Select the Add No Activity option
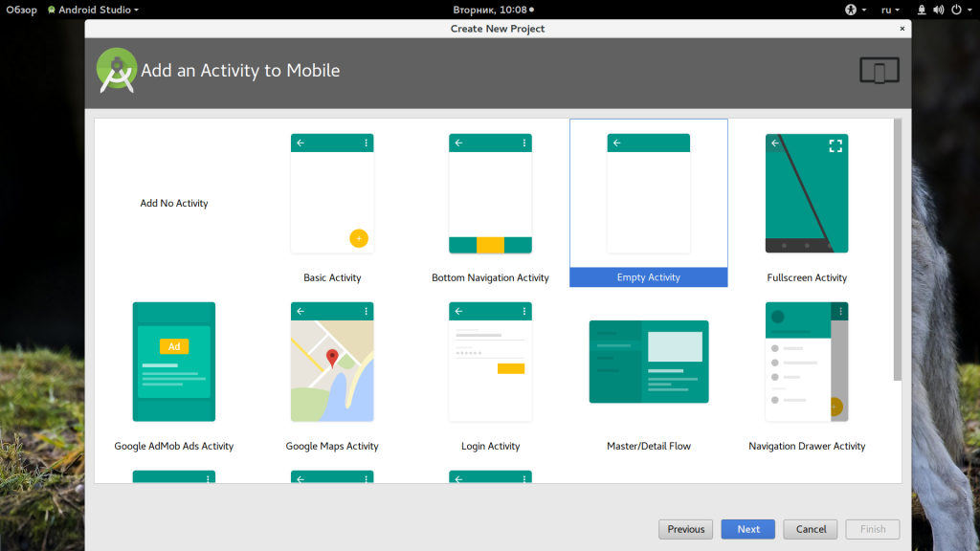This screenshot has height=551, width=980. pos(174,203)
